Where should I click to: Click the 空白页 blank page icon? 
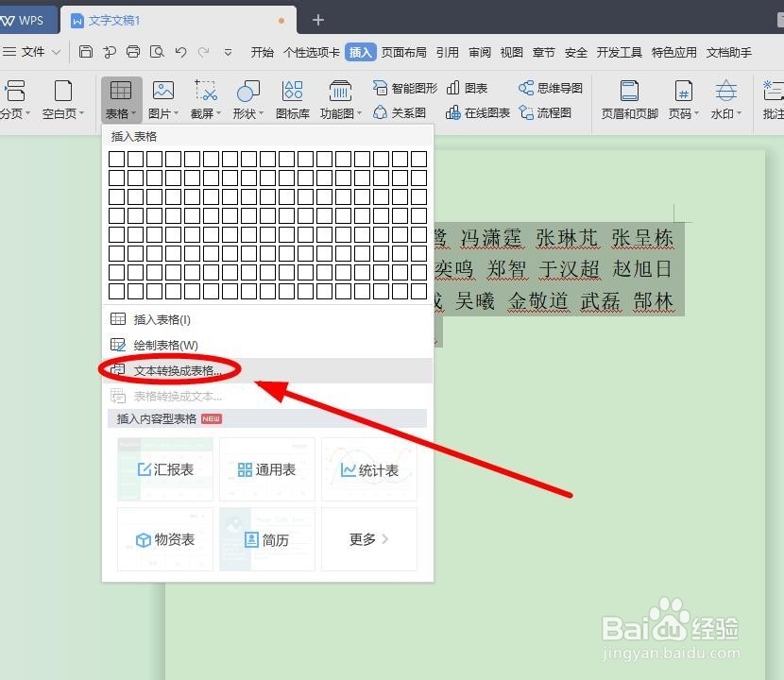[x=63, y=91]
